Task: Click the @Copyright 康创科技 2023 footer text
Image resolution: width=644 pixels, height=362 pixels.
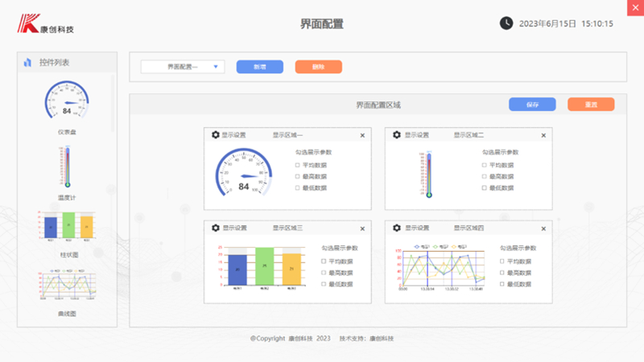Action: tap(291, 339)
